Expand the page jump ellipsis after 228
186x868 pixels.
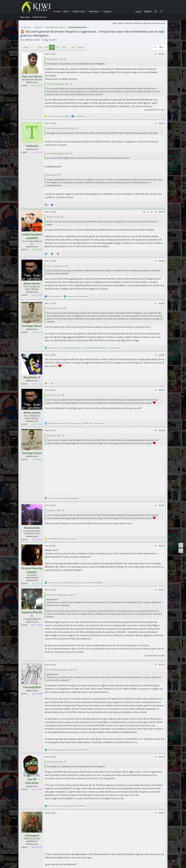69,47
